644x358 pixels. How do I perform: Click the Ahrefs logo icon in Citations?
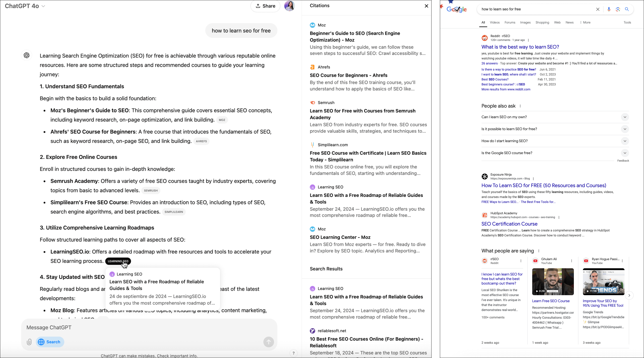pyautogui.click(x=312, y=67)
